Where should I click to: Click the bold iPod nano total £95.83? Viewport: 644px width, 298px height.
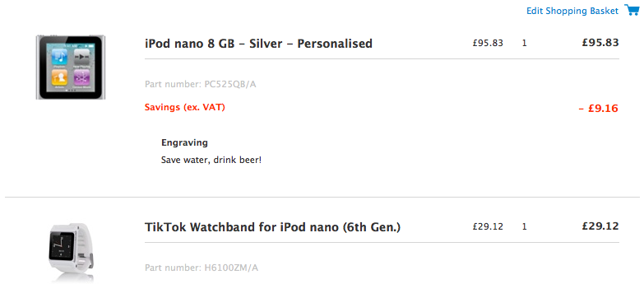click(600, 42)
